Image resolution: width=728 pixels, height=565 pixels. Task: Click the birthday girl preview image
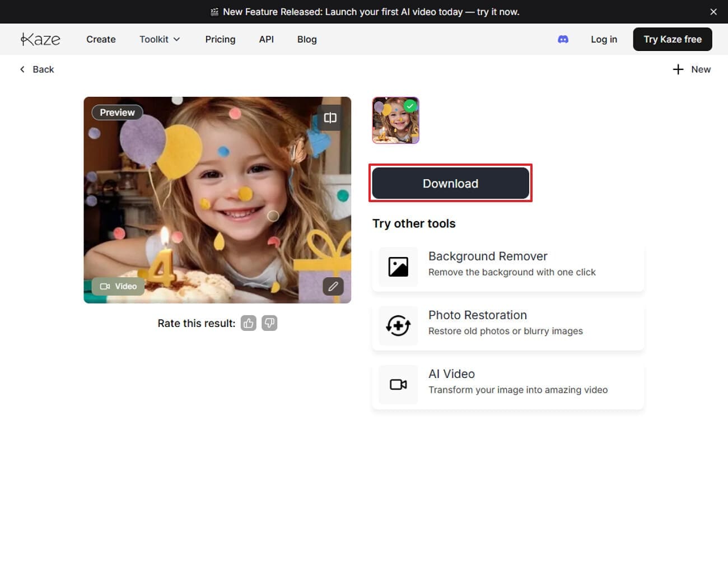(217, 200)
